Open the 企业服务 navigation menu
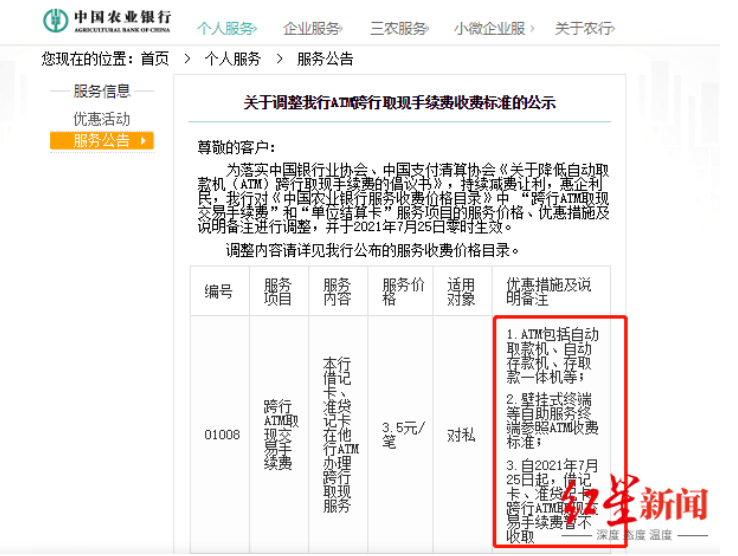The width and height of the screenshot is (738, 556). tap(313, 29)
